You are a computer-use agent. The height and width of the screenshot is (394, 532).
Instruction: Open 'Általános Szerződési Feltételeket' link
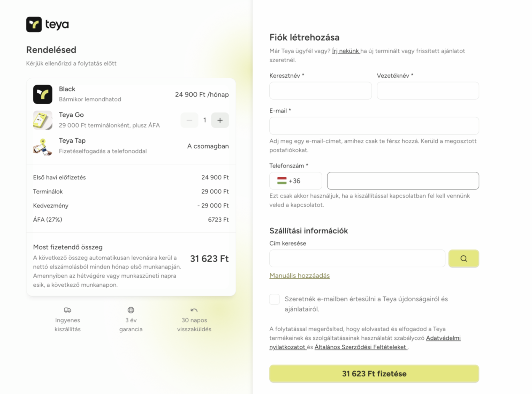(x=361, y=347)
